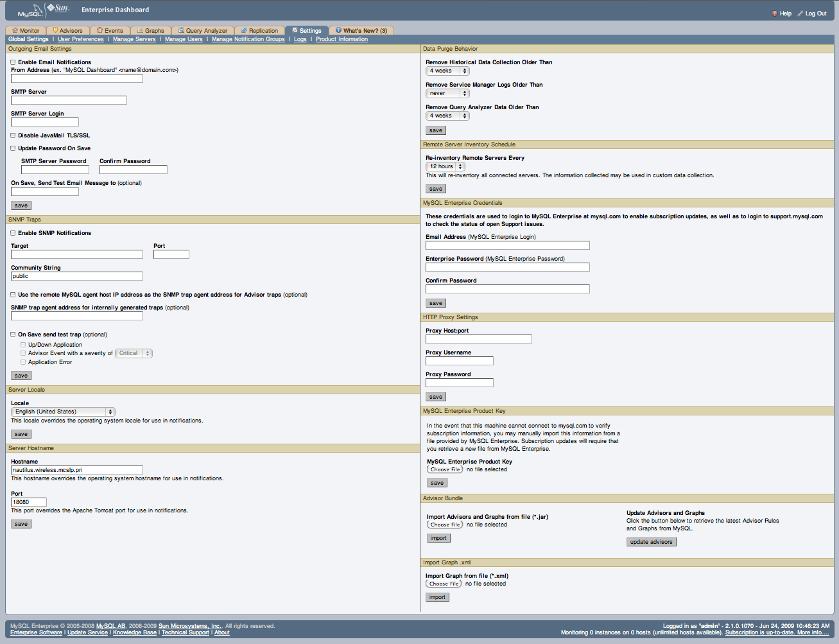Click the Advisors tab icon
Image resolution: width=839 pixels, height=644 pixels.
[55, 30]
